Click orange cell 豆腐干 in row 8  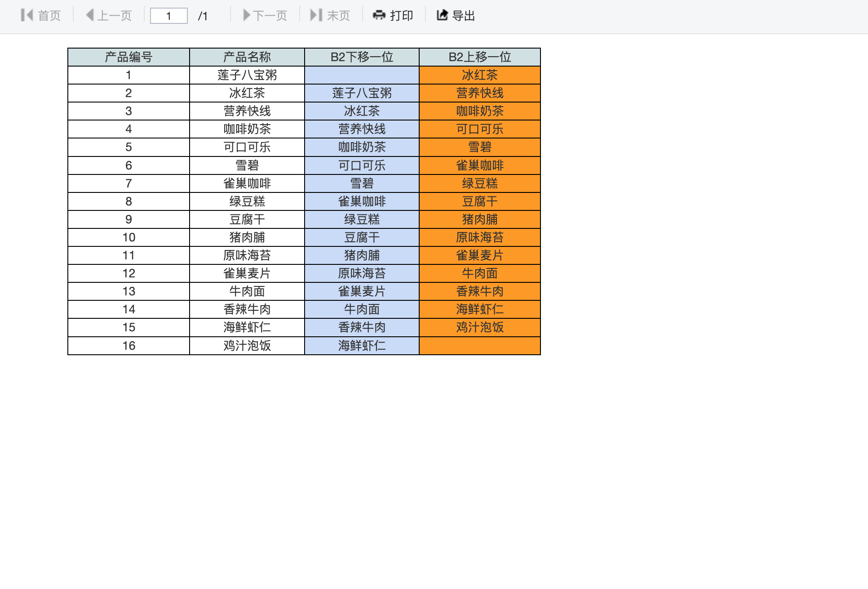(480, 201)
